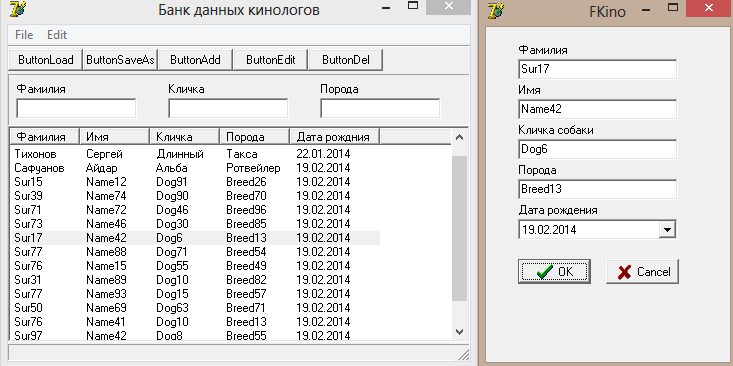The image size is (733, 366).
Task: Sort by Дата рождения column header
Action: 335,136
